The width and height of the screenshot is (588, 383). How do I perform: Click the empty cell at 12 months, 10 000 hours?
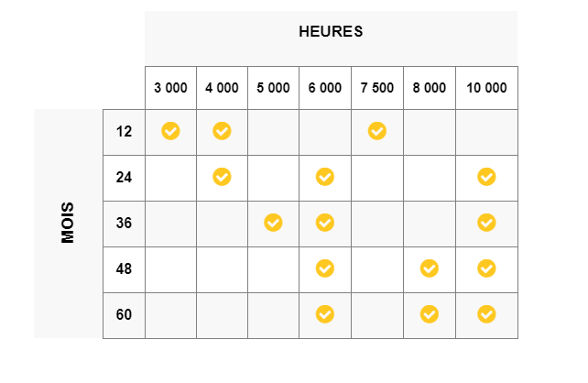coord(486,132)
